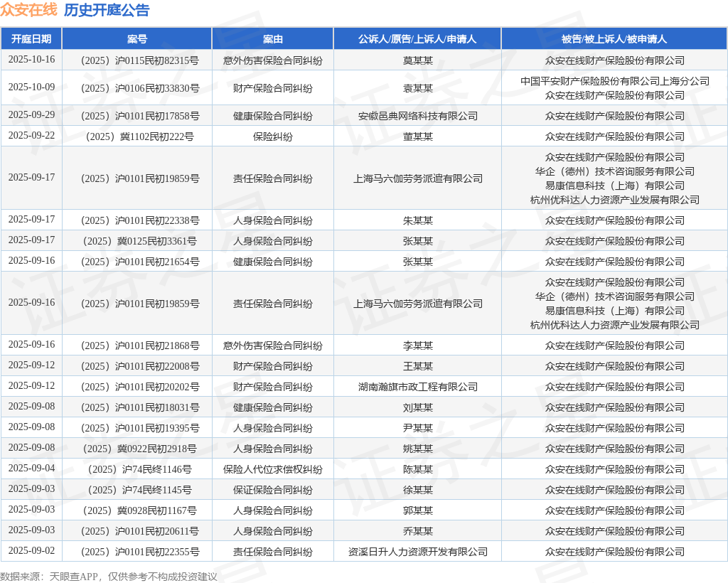The height and width of the screenshot is (583, 728).
Task: Click plaintiff 尹某某
Action: (418, 428)
